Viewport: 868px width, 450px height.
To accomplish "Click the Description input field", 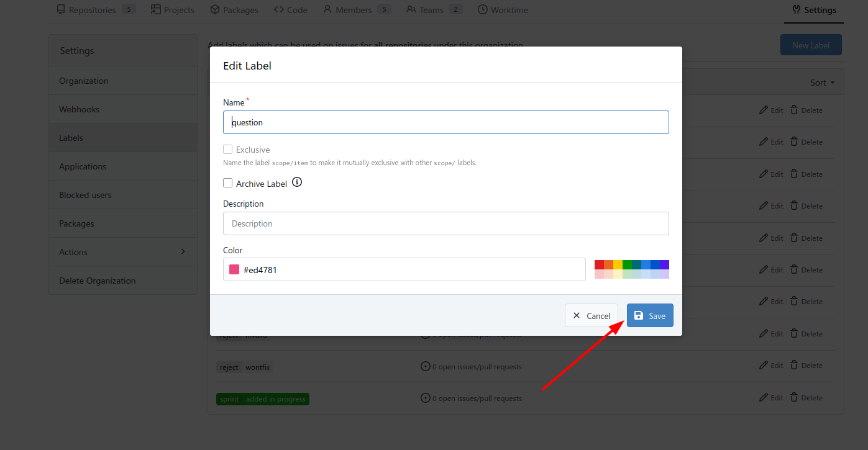I will click(445, 223).
